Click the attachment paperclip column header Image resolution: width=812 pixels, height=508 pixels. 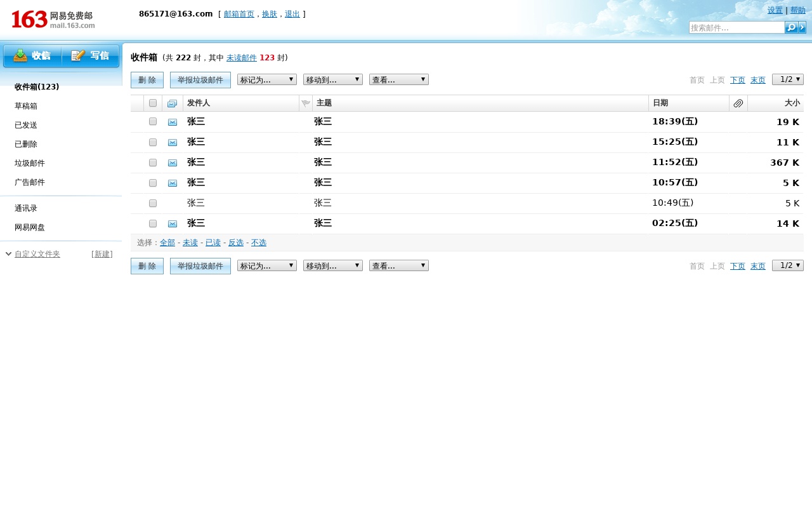[738, 104]
